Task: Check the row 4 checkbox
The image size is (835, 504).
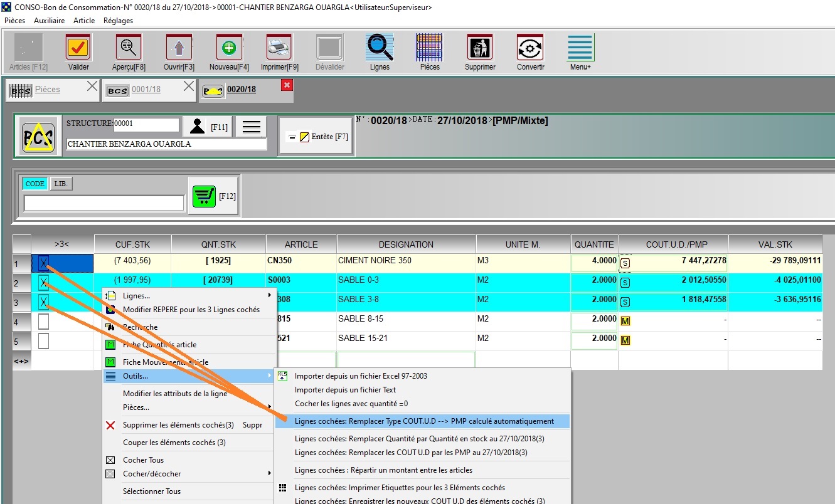Action: click(x=43, y=322)
